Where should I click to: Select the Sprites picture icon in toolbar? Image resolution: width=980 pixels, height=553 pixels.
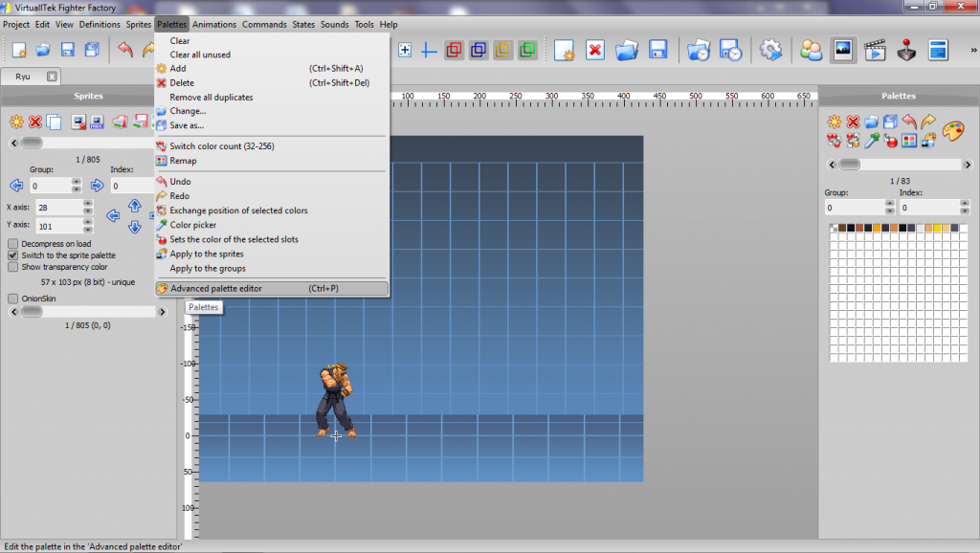pyautogui.click(x=842, y=50)
